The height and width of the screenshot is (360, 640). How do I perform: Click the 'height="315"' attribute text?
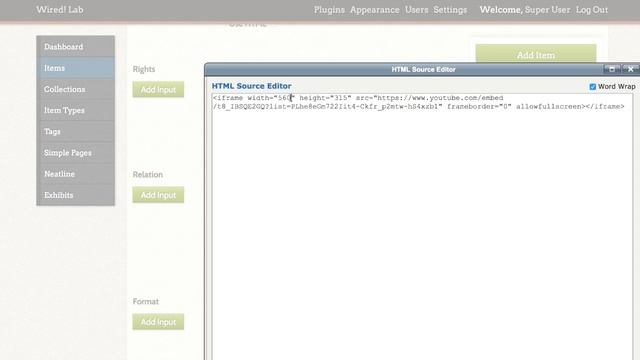coord(325,98)
